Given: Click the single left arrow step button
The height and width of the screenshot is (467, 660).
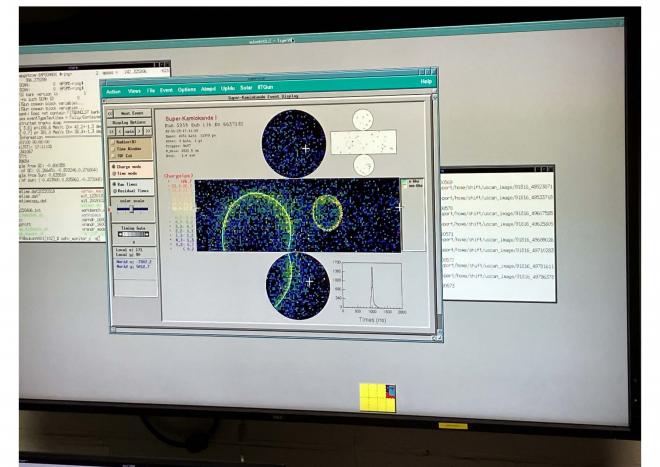Looking at the screenshot, I should [x=119, y=131].
